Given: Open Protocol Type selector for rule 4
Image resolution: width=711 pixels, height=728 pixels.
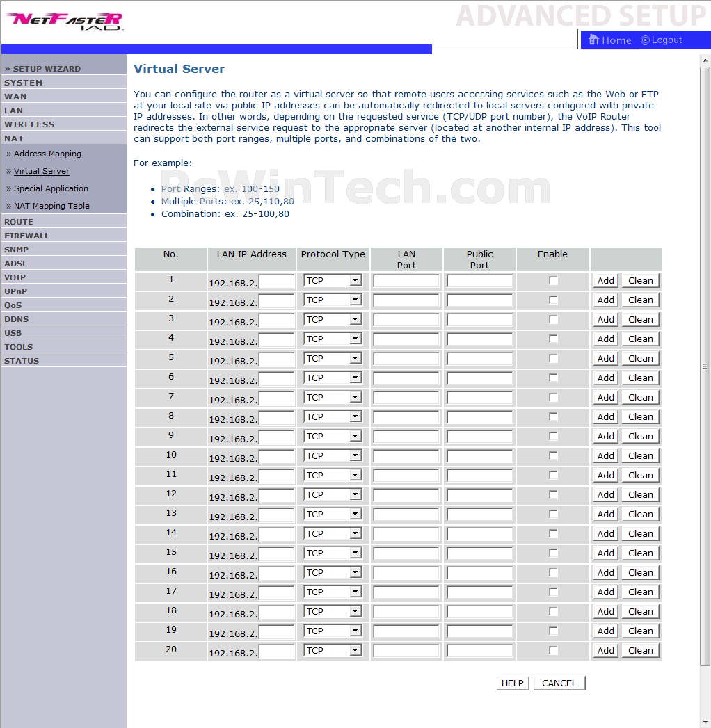Looking at the screenshot, I should [333, 339].
